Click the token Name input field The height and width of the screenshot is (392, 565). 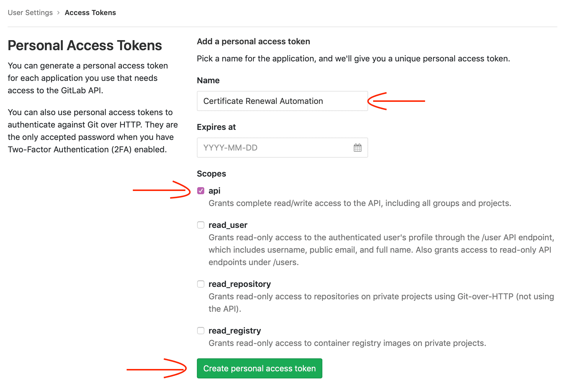tap(282, 101)
